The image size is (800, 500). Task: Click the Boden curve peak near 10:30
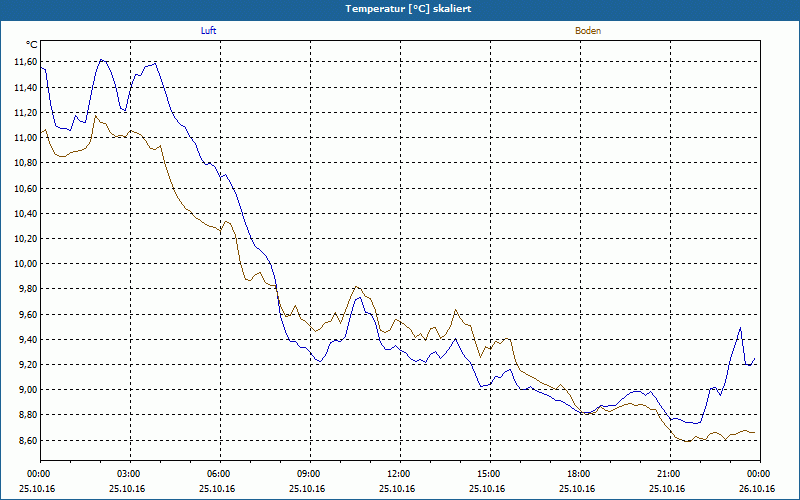pos(356,287)
